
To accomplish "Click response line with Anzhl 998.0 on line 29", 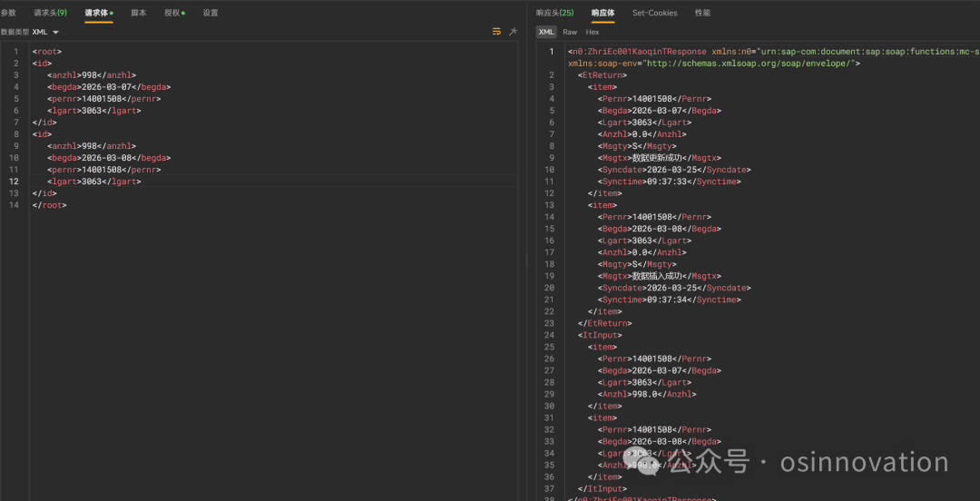I will (647, 394).
